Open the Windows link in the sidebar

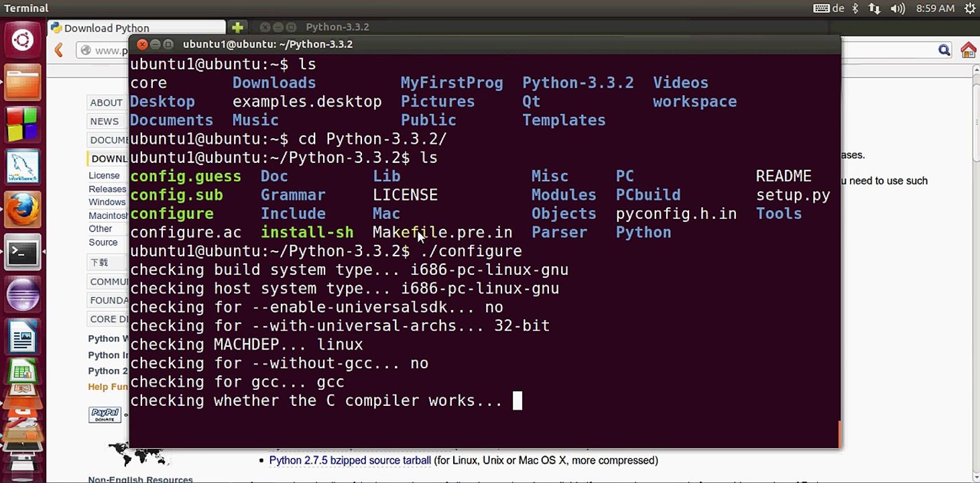(107, 202)
